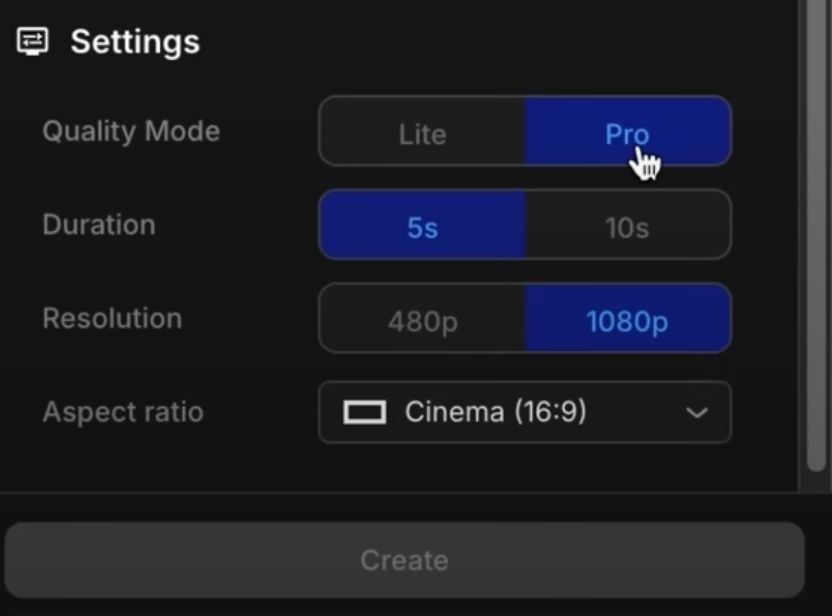Image resolution: width=832 pixels, height=616 pixels.
Task: Expand the chevron arrow beside Cinema (16:9)
Action: (697, 412)
